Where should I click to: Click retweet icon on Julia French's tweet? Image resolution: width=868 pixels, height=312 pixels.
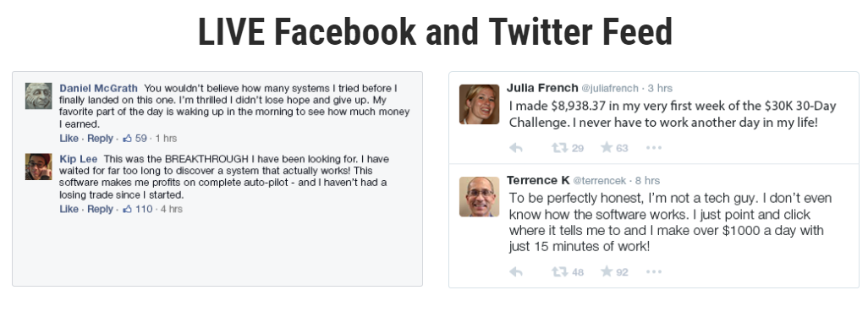tap(560, 148)
